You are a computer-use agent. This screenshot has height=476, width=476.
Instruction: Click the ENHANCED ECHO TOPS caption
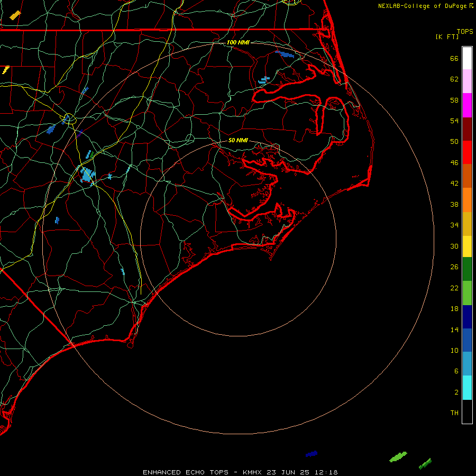tap(186, 472)
